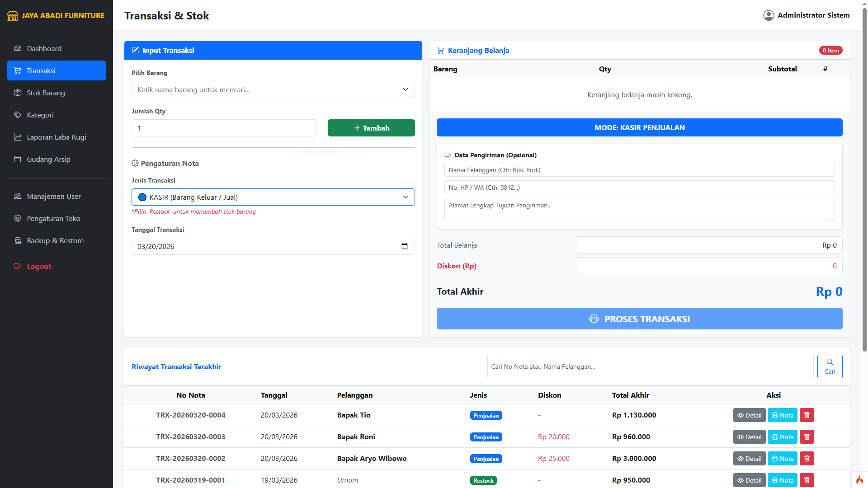Click the calendar icon in Tanggal Transaksi

[404, 246]
